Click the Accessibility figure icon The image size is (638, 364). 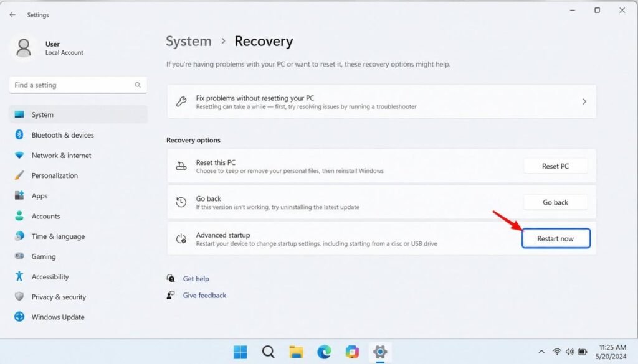tap(19, 276)
